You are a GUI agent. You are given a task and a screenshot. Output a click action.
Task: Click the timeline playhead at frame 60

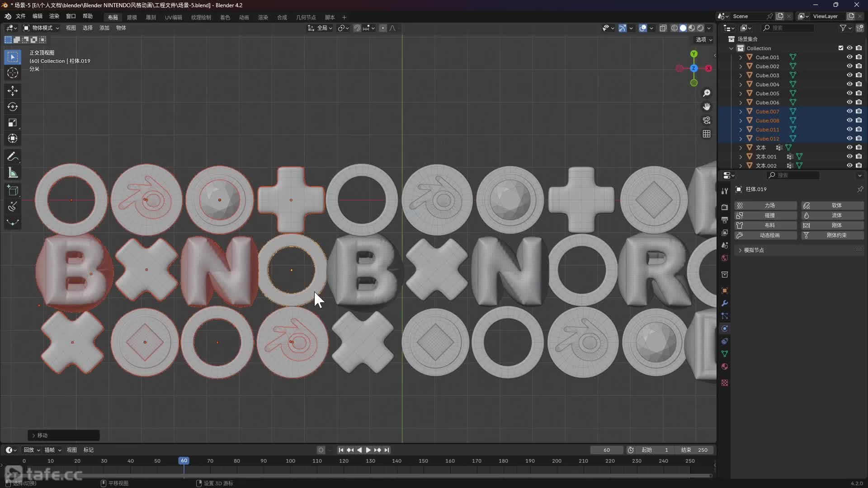184,461
